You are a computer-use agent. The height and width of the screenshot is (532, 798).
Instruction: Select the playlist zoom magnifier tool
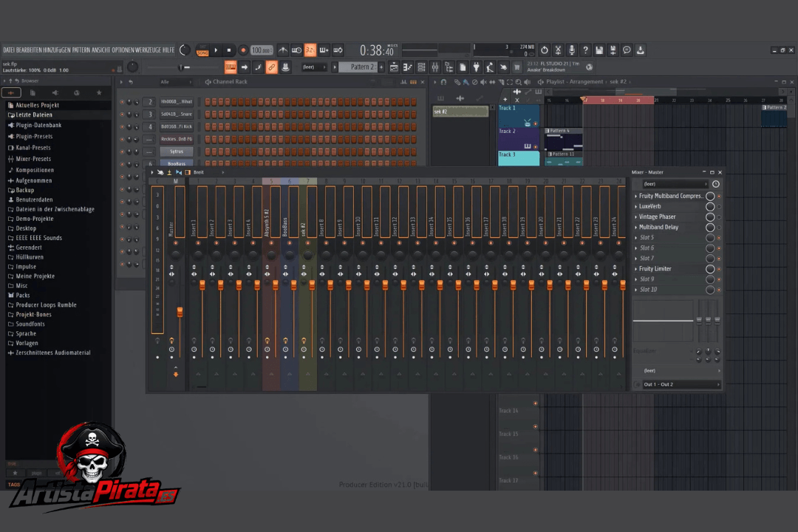click(x=518, y=81)
